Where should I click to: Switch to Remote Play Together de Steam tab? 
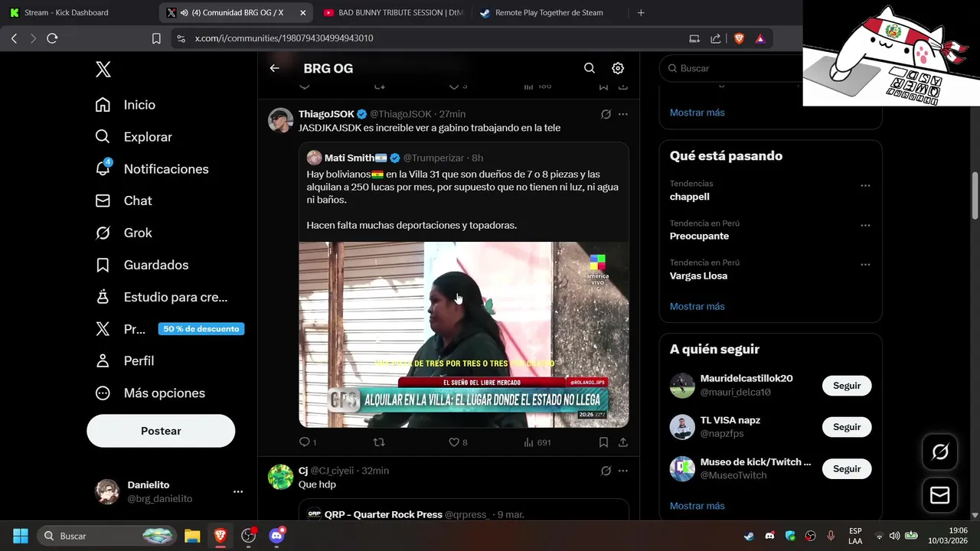pyautogui.click(x=550, y=12)
